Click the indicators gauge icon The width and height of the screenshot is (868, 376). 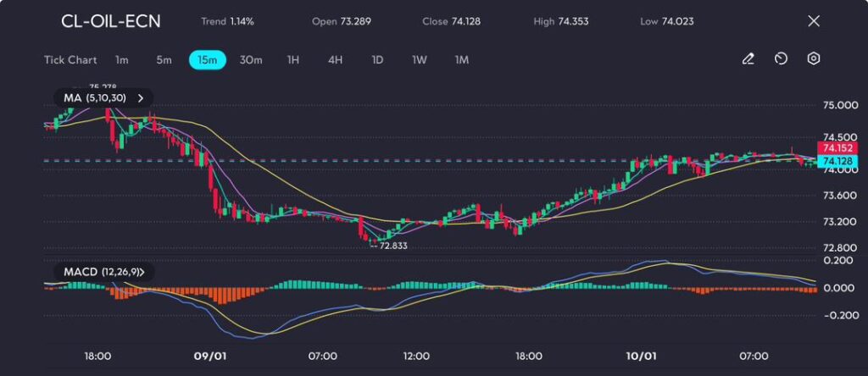click(x=781, y=59)
